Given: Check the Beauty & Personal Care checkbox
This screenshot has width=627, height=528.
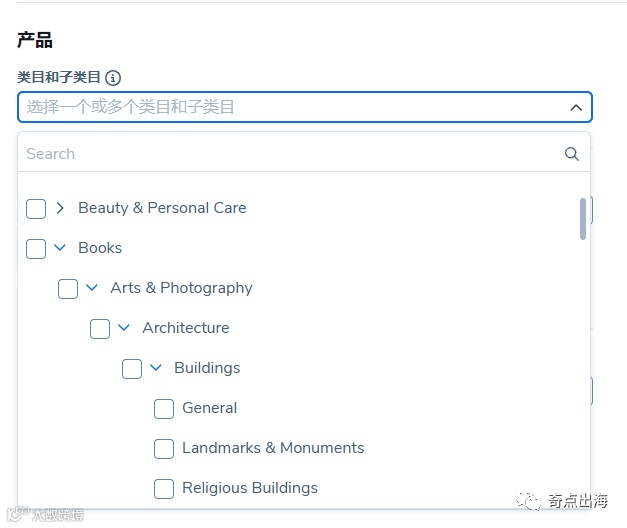Looking at the screenshot, I should 36,209.
